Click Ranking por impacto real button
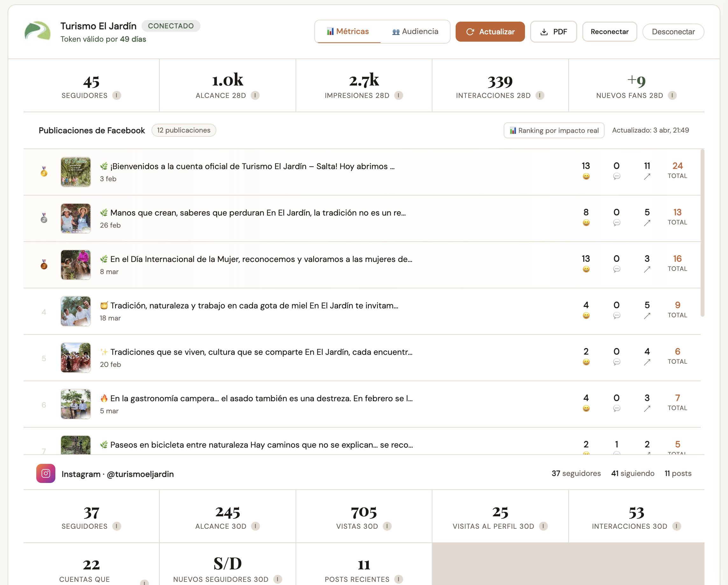728x585 pixels. 554,130
